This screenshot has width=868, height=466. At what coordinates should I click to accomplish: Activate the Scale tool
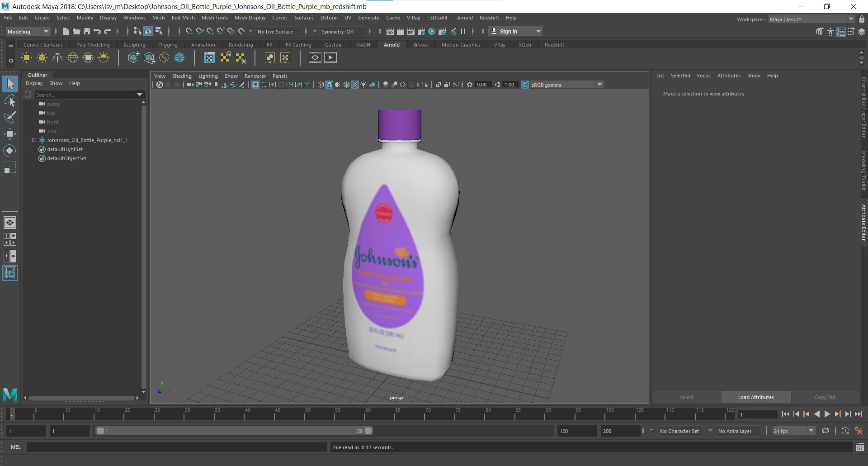[10, 167]
